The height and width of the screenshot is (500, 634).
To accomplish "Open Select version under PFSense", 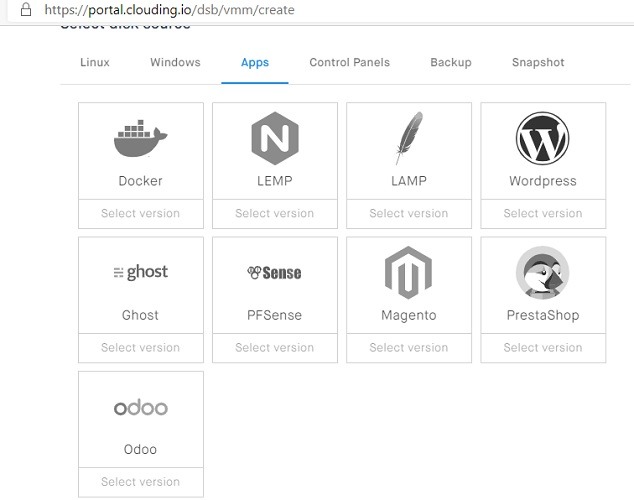I will 275,348.
